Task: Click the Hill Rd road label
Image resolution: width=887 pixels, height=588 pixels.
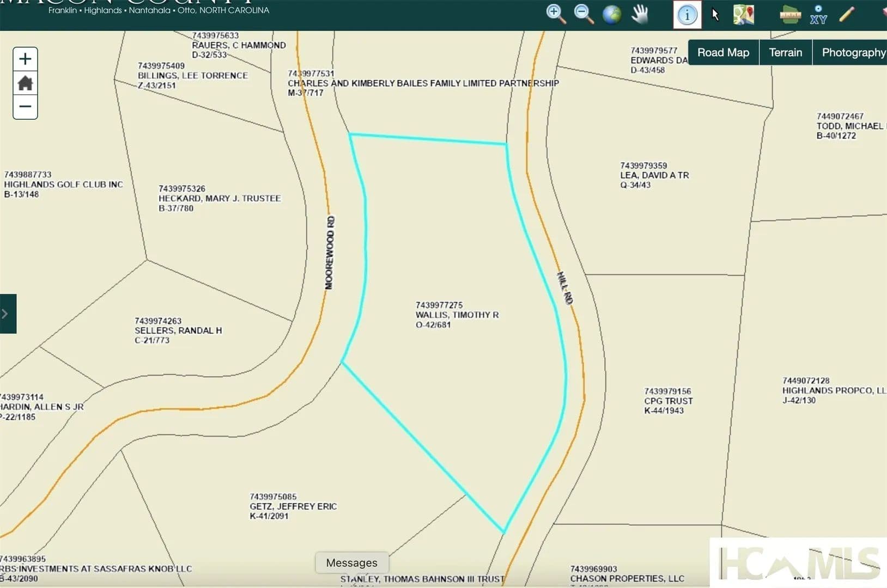Action: (x=565, y=288)
